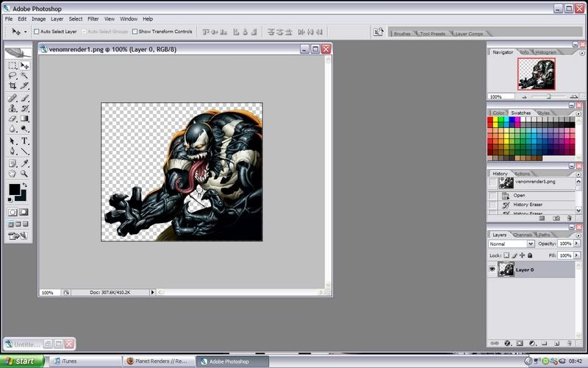The height and width of the screenshot is (368, 588).
Task: Select the Move tool in toolbox
Action: click(x=24, y=66)
